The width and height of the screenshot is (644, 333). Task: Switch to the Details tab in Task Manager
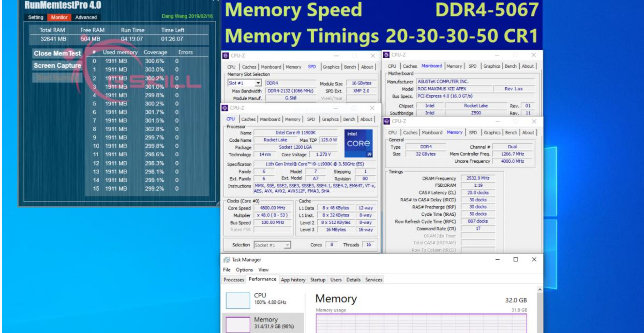[x=353, y=280]
